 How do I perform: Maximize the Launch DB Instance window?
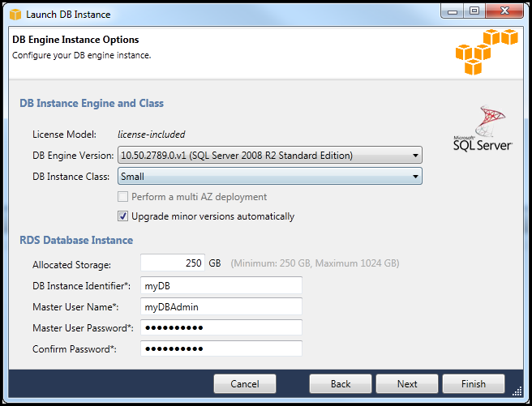[474, 11]
